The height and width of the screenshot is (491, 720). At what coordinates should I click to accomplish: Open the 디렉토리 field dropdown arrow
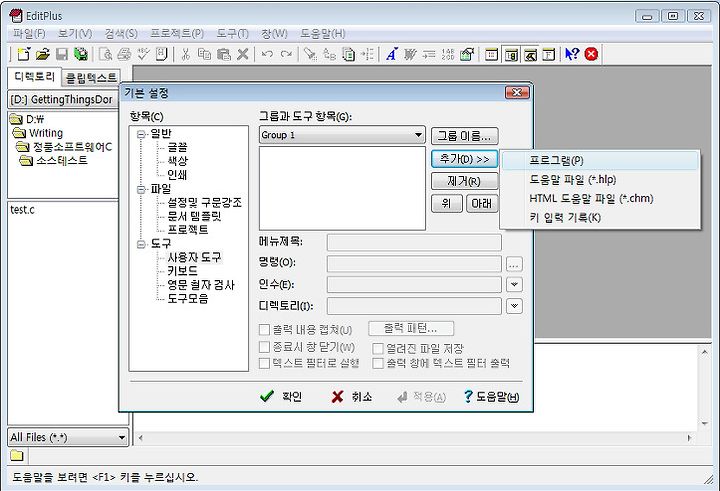pyautogui.click(x=514, y=306)
